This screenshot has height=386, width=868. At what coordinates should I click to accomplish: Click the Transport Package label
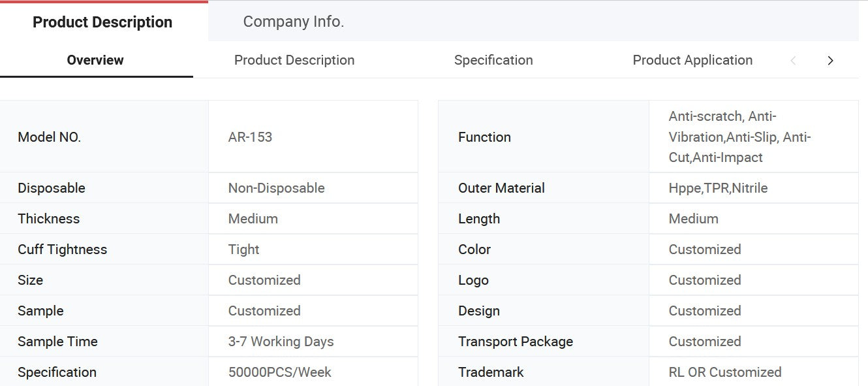[516, 342]
